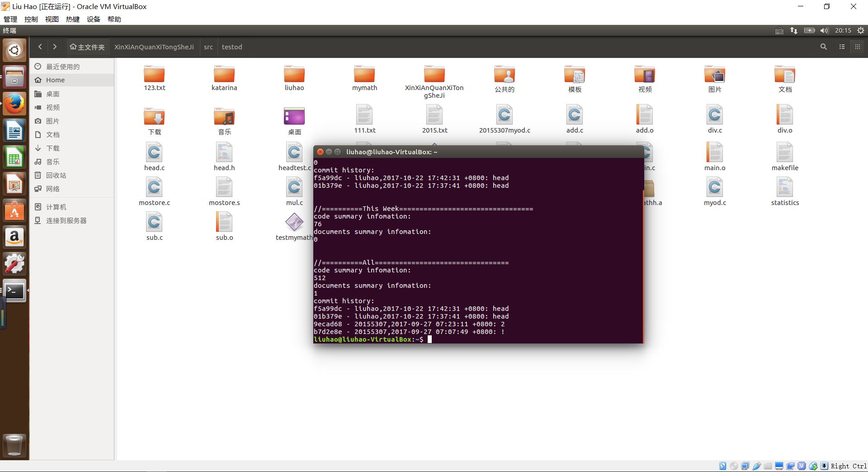Open LibreOffice Calc from the dock
The image size is (868, 472).
coord(14,158)
